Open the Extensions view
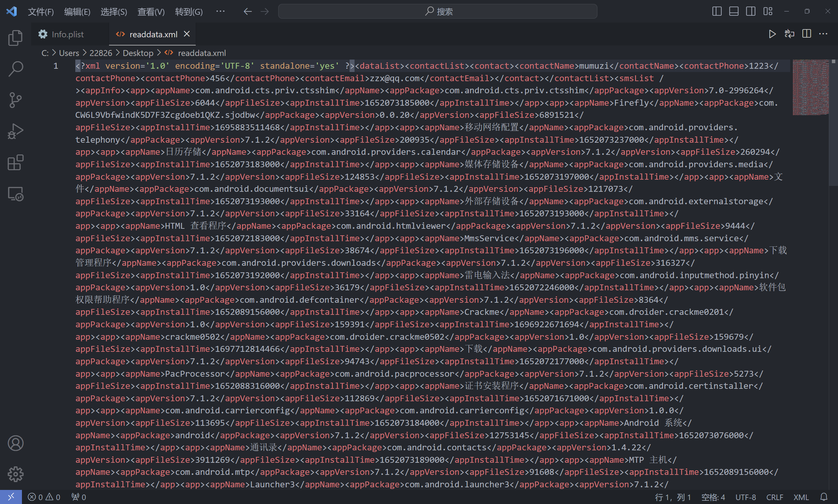The image size is (838, 504). (15, 162)
